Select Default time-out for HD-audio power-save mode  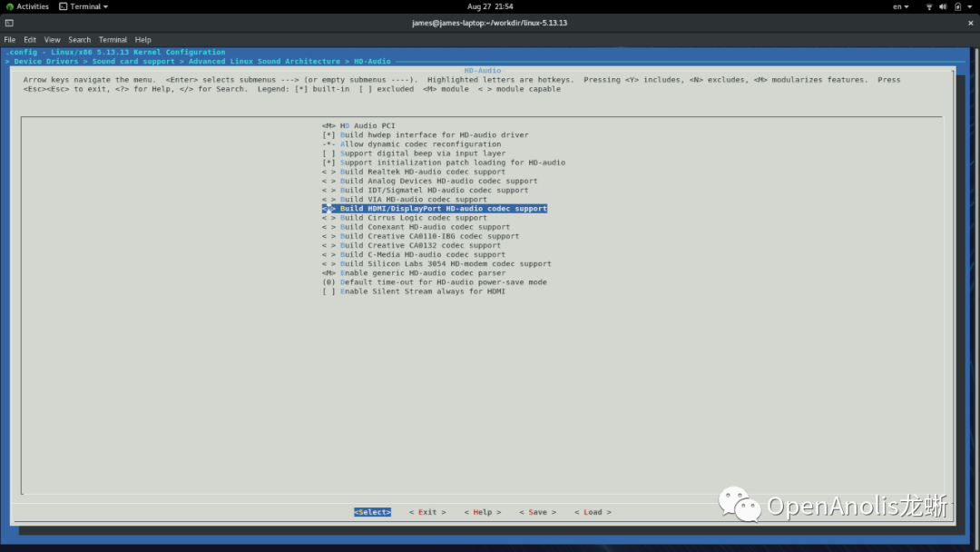(435, 282)
